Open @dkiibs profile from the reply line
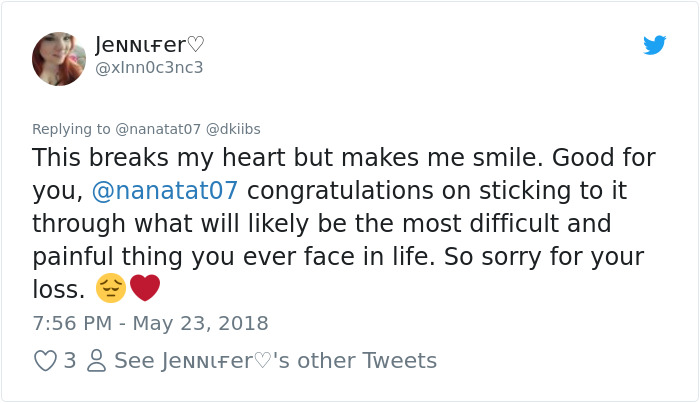This screenshot has width=700, height=403. pos(236,128)
